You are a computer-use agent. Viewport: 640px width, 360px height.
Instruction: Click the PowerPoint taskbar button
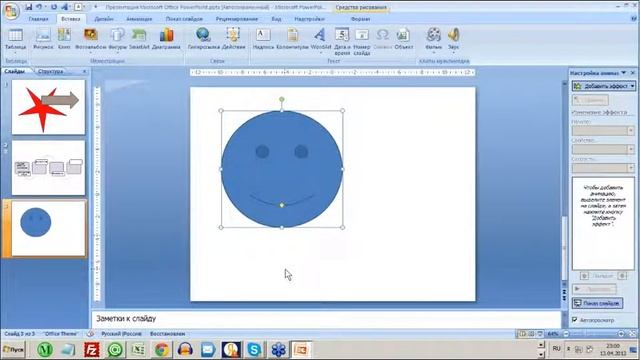coord(301,350)
